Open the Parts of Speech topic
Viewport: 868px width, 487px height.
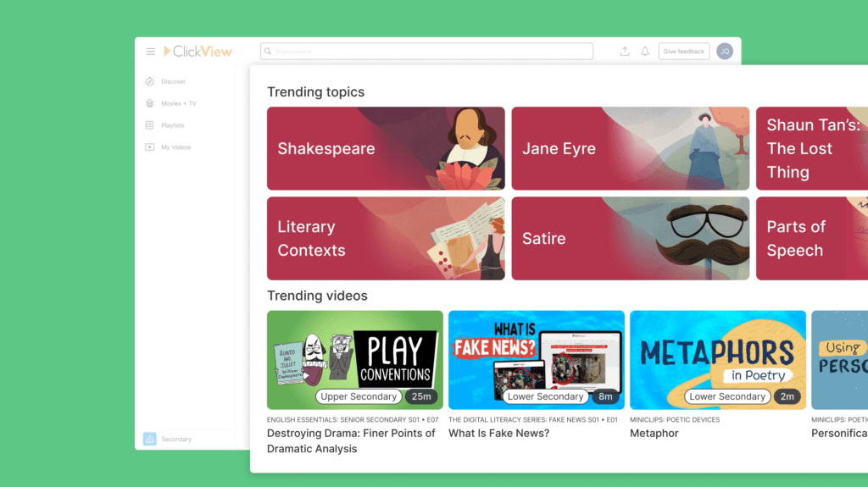click(x=810, y=238)
